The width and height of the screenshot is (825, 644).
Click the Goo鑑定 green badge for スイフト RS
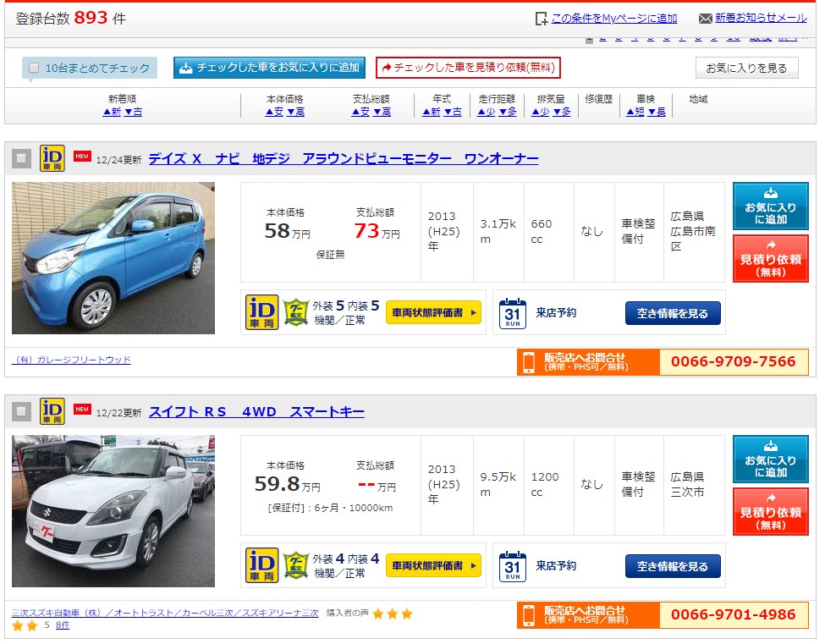[295, 565]
